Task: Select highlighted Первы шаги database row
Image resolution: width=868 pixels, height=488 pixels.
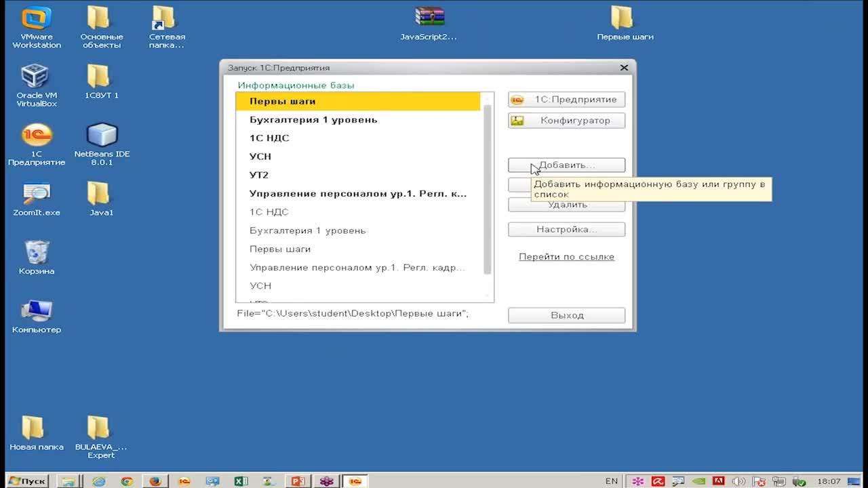Action: (357, 101)
